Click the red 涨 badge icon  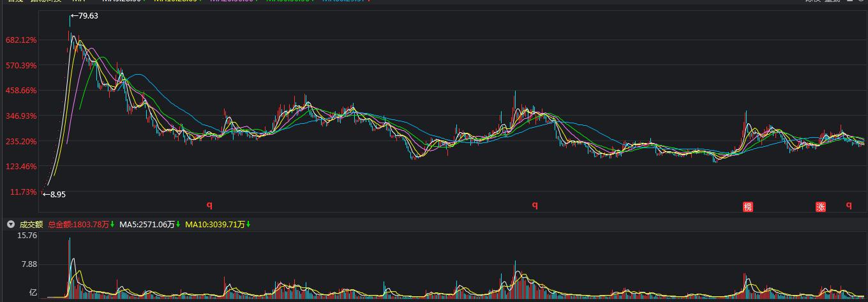820,206
